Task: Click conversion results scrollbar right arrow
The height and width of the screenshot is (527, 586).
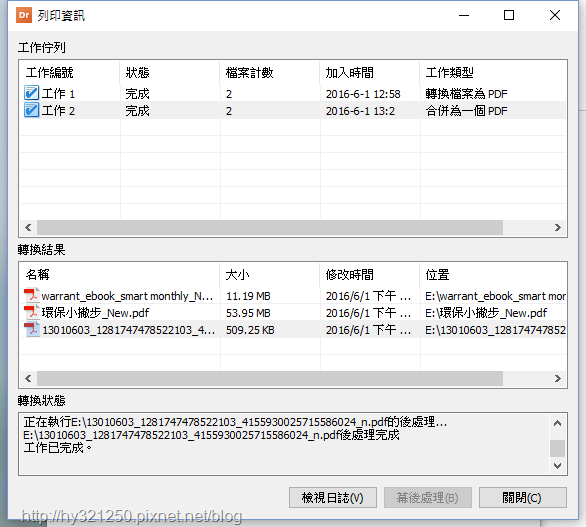Action: point(558,378)
